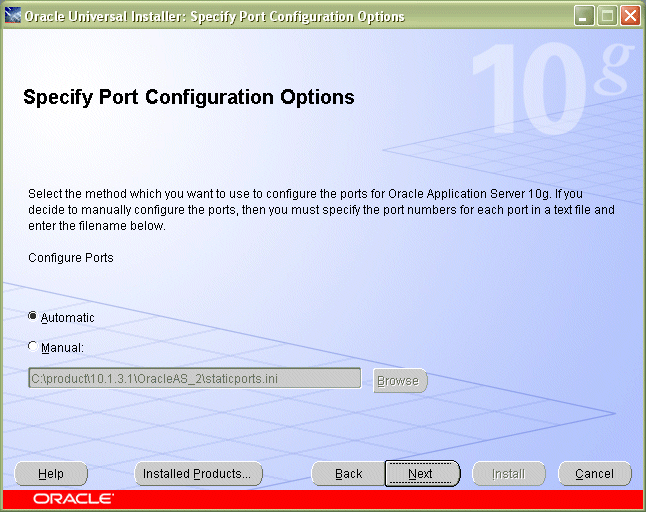The image size is (646, 512).
Task: Select the Automatic radio button
Action: point(33,316)
